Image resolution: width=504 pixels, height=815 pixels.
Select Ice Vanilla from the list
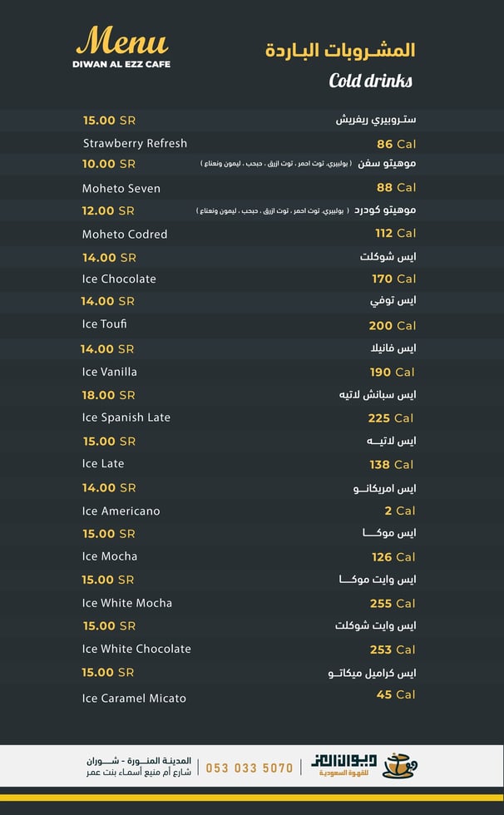[x=110, y=372]
